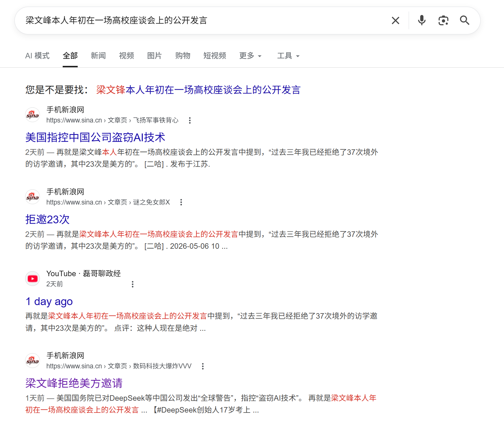Screen dimensions: 504x427
Task: Open the 梁文峰拒绝美方邀请 result
Action: coord(74,383)
